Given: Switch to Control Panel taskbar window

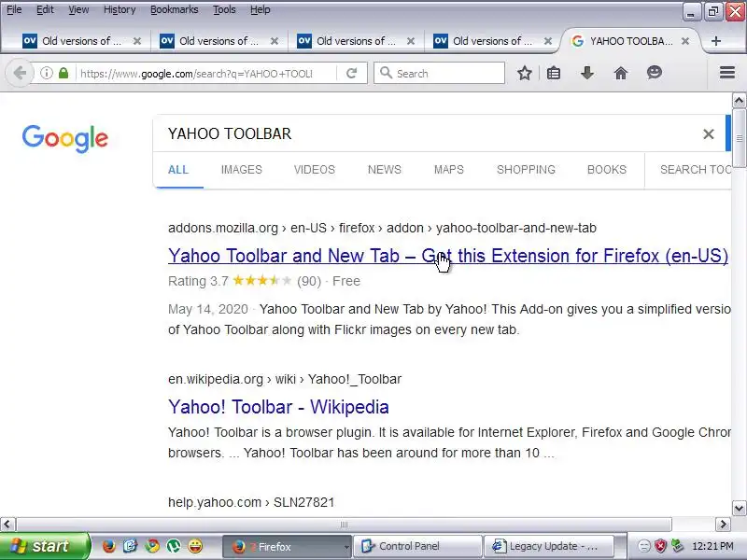Looking at the screenshot, I should [416, 546].
